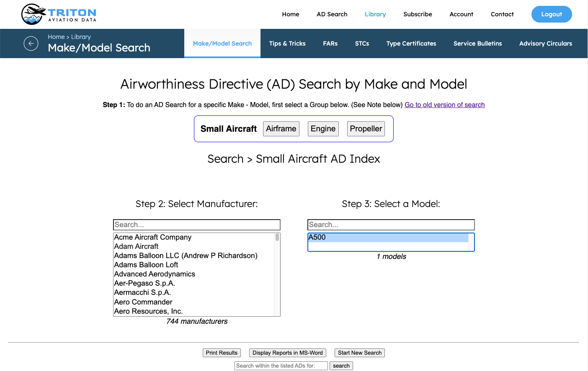Select Adams Balloon Loft manufacturer
Viewport: 588px width, 371px height.
click(x=194, y=265)
